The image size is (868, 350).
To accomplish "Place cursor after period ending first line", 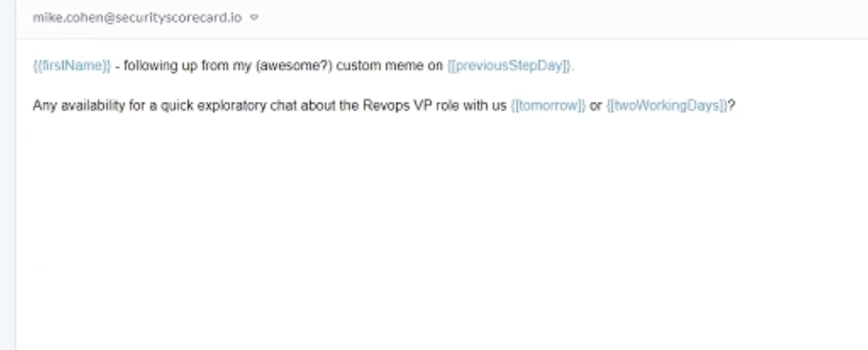I will pyautogui.click(x=575, y=66).
